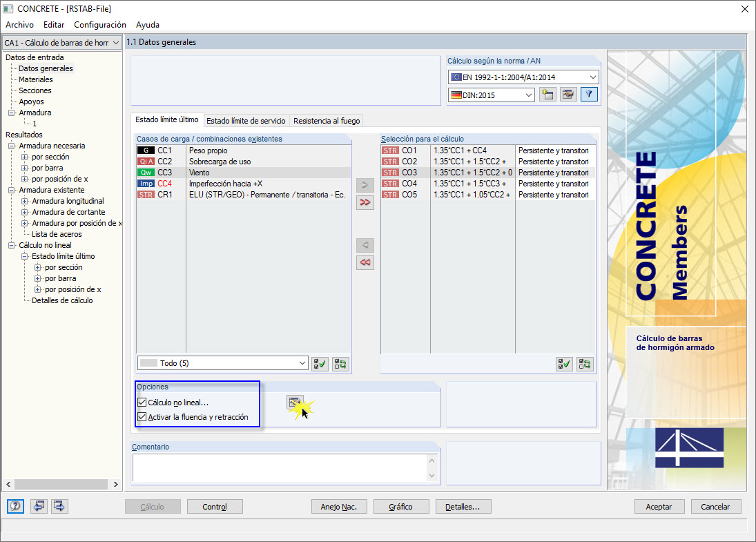The height and width of the screenshot is (542, 756).
Task: Click the Qi A badge of CC2
Action: pos(146,162)
